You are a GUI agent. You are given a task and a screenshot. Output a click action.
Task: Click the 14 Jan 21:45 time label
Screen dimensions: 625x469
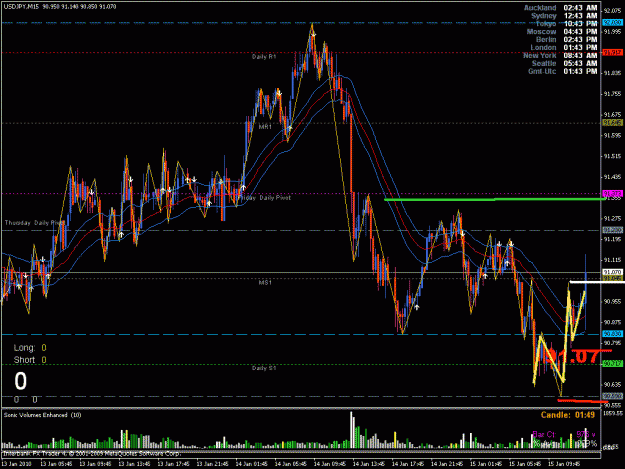click(x=447, y=464)
